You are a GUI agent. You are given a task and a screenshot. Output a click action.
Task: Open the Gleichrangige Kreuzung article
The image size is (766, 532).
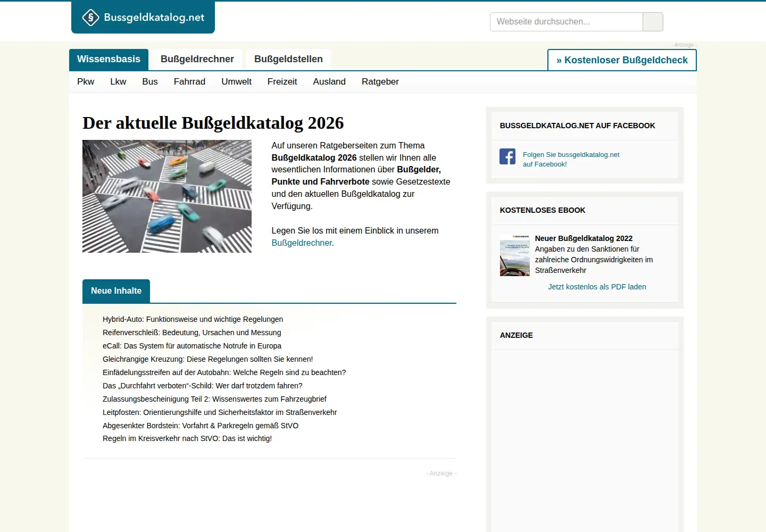[208, 359]
